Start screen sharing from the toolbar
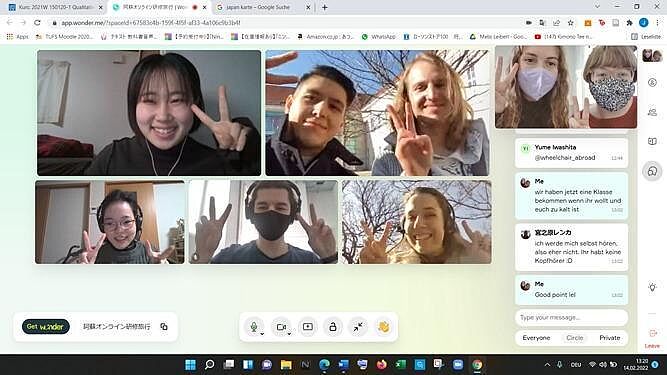The height and width of the screenshot is (375, 667). pos(308,327)
